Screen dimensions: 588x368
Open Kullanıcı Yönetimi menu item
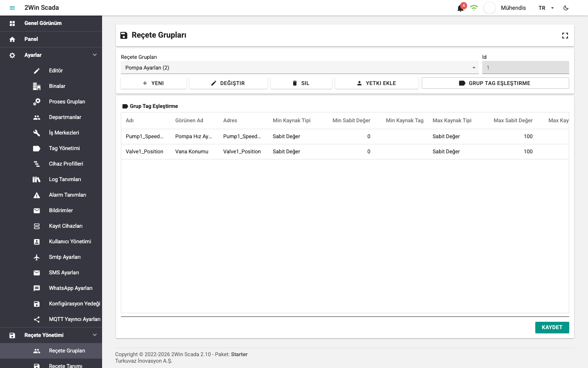pyautogui.click(x=51, y=242)
